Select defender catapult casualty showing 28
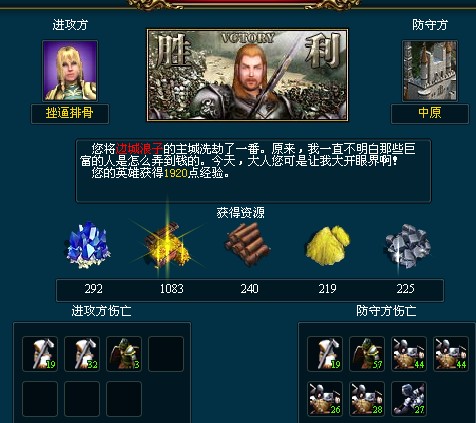Image resolution: width=476 pixels, height=423 pixels. click(367, 399)
